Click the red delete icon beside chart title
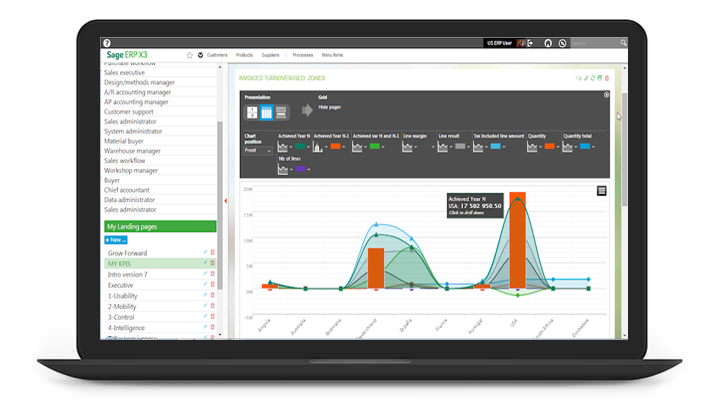This screenshot has height=400, width=710. pyautogui.click(x=606, y=78)
